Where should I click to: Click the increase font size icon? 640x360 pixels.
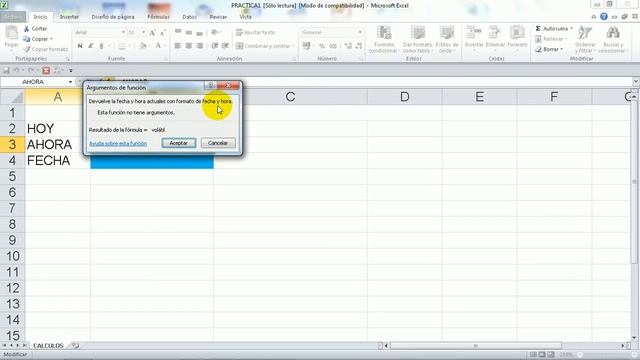(x=152, y=32)
